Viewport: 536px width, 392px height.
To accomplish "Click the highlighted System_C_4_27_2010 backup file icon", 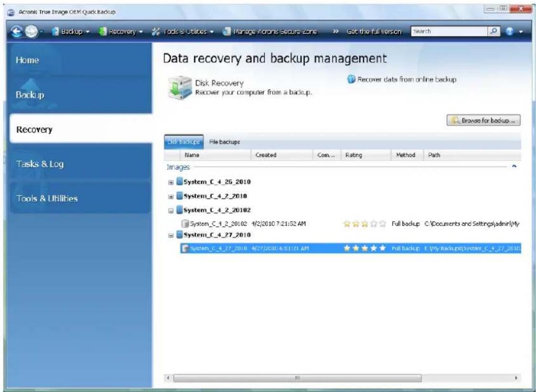I will pos(185,248).
